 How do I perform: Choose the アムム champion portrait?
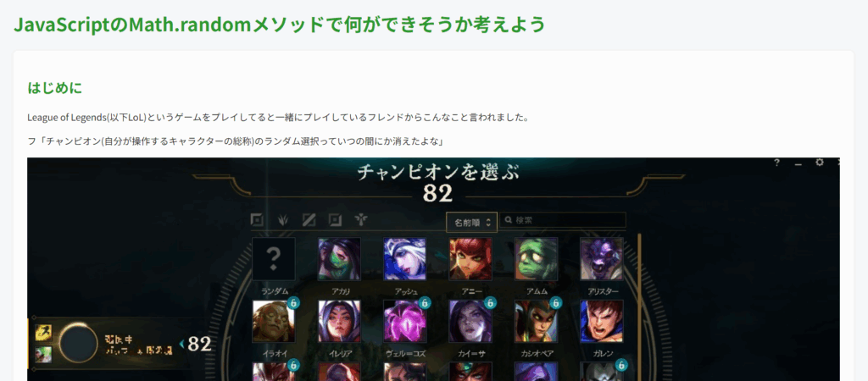tap(536, 259)
